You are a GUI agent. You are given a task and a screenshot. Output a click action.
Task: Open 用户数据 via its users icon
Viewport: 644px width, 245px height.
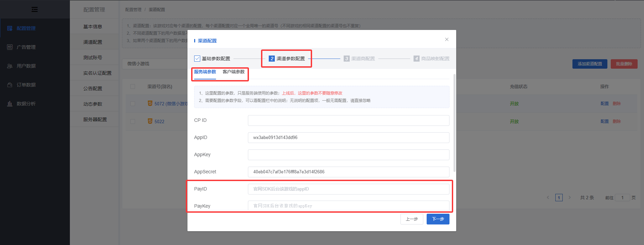tap(10, 66)
